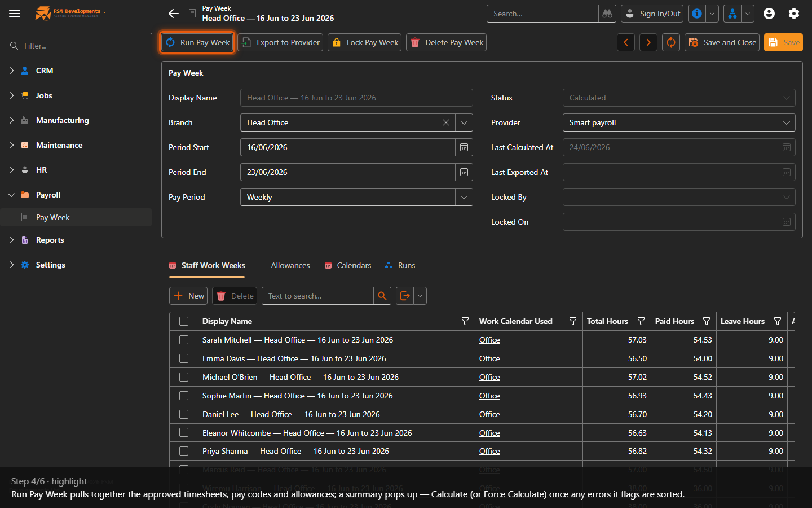Expand the Jobs sidebar section
Image resolution: width=812 pixels, height=508 pixels.
click(x=11, y=95)
